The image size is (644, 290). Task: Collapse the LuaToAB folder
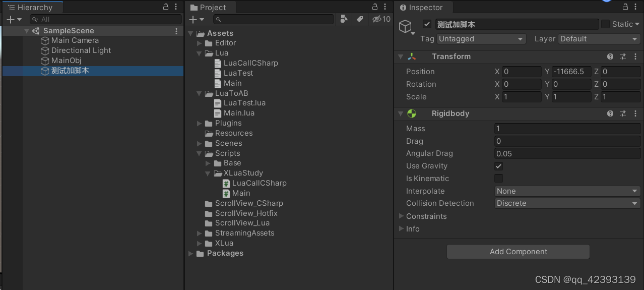coord(200,93)
